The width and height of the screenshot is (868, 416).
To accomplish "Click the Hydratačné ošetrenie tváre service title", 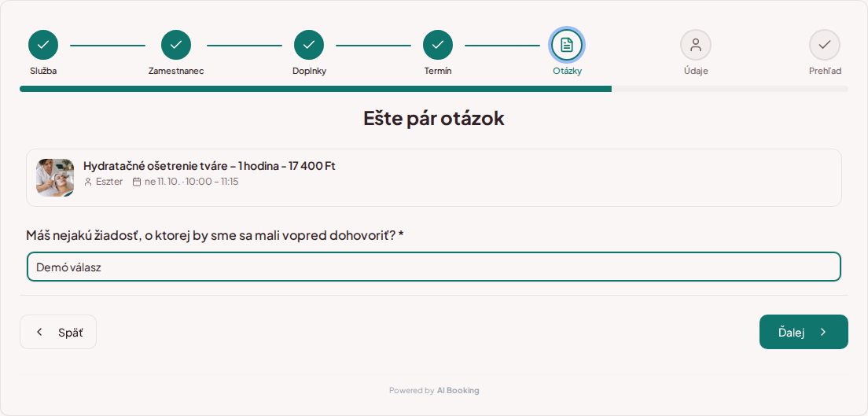I will click(209, 166).
